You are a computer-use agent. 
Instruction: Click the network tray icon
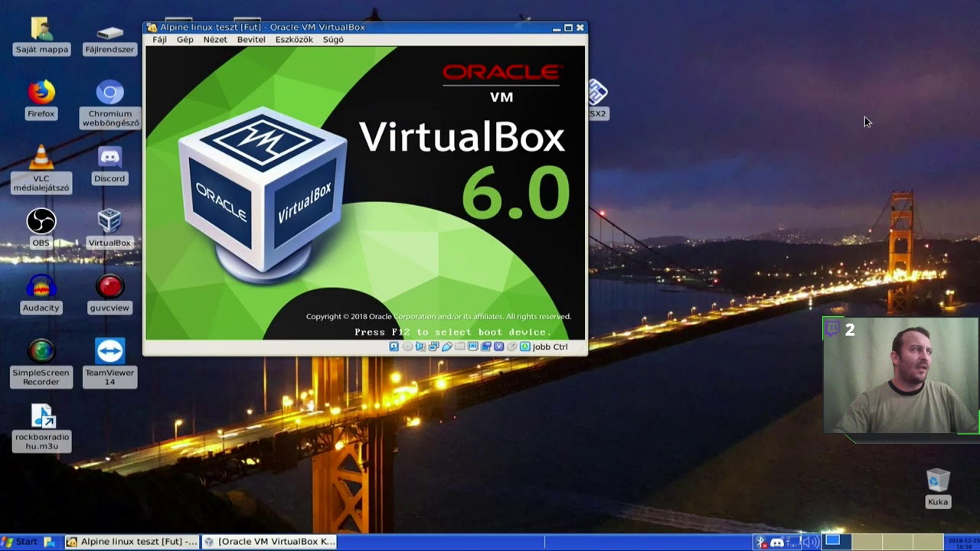(x=793, y=542)
